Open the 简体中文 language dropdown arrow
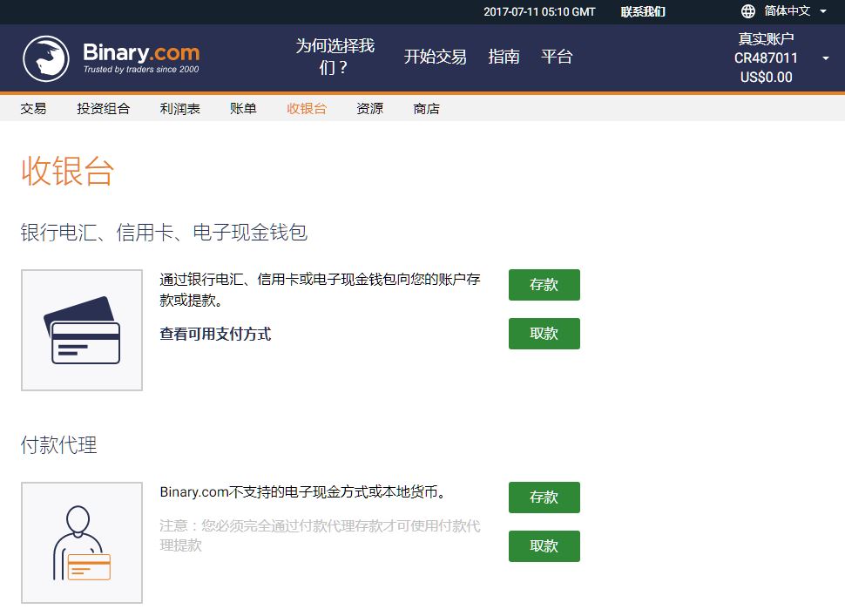The image size is (845, 616). coord(823,11)
